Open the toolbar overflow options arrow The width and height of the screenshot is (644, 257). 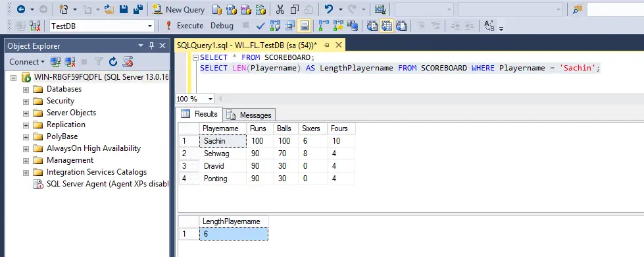coord(501,28)
